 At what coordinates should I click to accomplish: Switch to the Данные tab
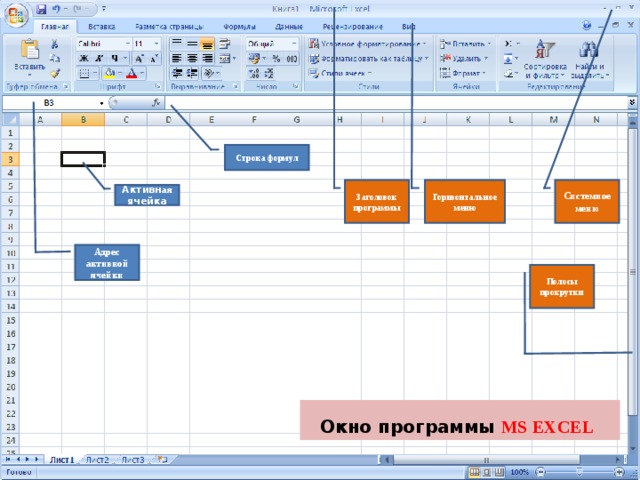coord(289,27)
